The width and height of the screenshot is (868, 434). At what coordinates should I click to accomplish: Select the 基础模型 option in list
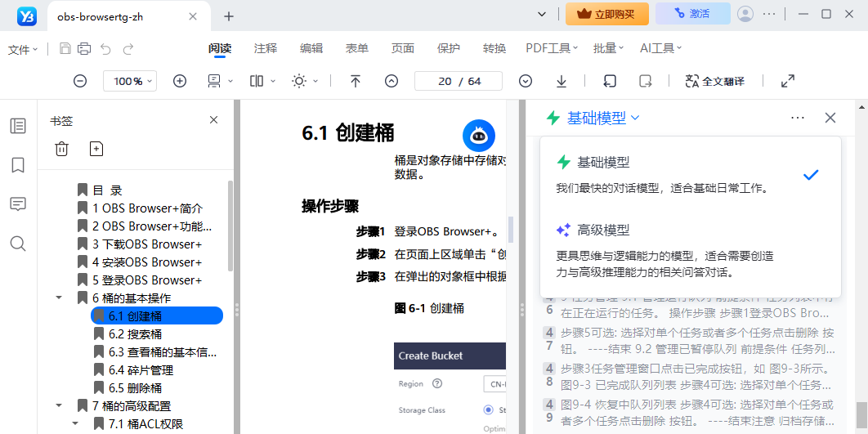(x=691, y=176)
